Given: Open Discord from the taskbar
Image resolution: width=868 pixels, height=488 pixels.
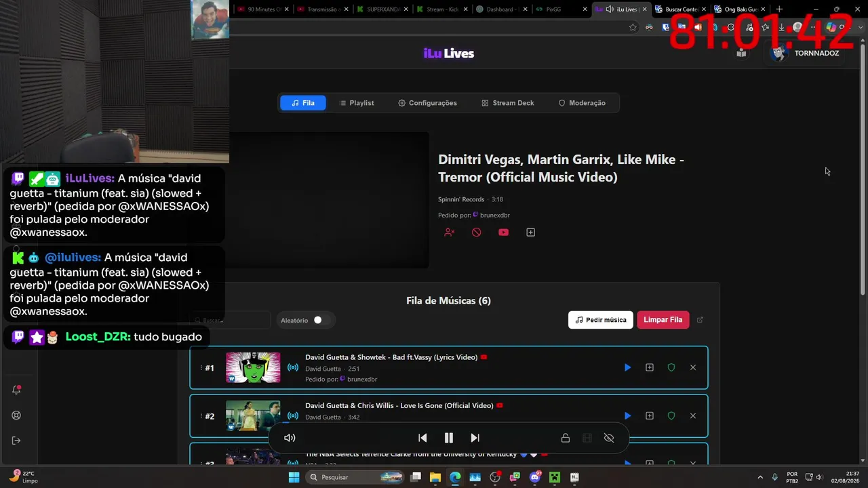Looking at the screenshot, I should pyautogui.click(x=535, y=477).
